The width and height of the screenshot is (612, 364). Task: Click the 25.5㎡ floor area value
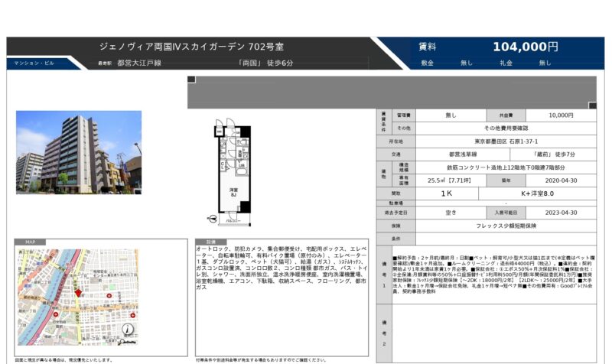(451, 180)
